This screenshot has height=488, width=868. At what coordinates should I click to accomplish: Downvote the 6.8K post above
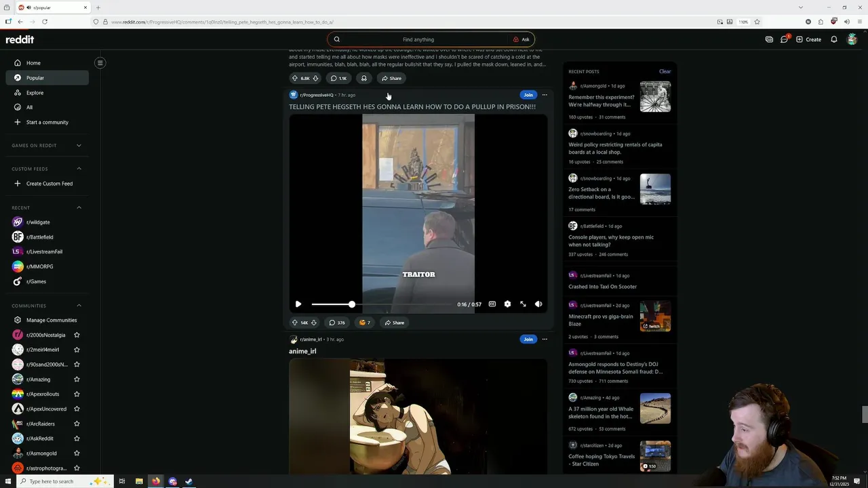pyautogui.click(x=315, y=78)
